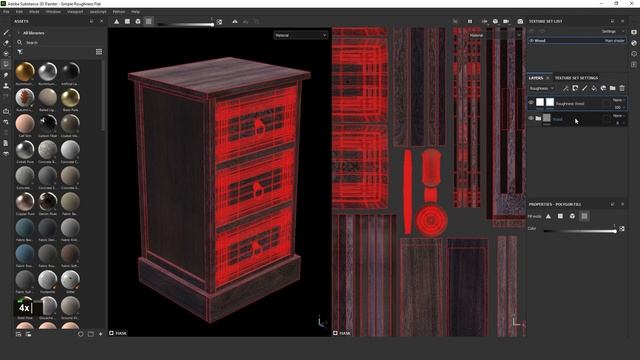Screen dimensions: 640x360
Task: Switch to the Layers tab
Action: point(536,78)
